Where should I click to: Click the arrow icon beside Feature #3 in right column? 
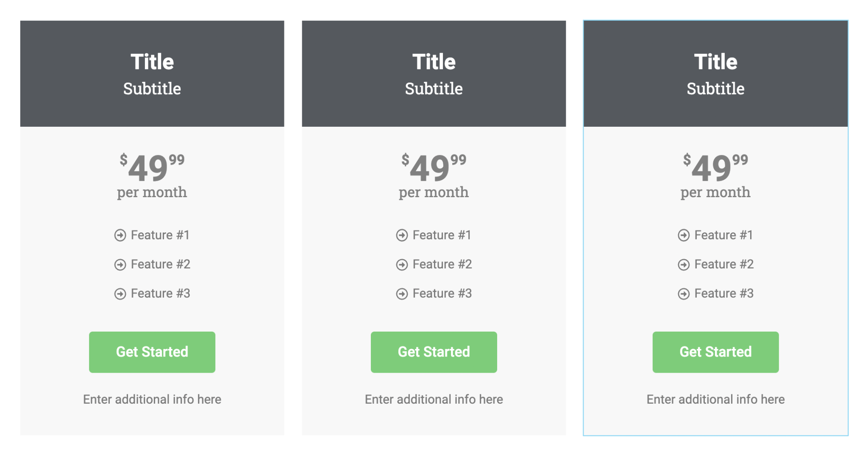pos(684,293)
